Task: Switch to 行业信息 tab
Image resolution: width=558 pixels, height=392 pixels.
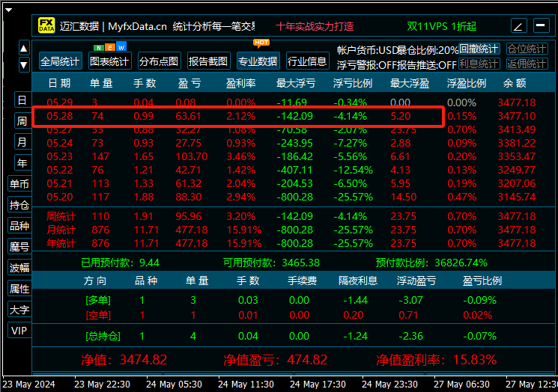Action: pyautogui.click(x=308, y=61)
